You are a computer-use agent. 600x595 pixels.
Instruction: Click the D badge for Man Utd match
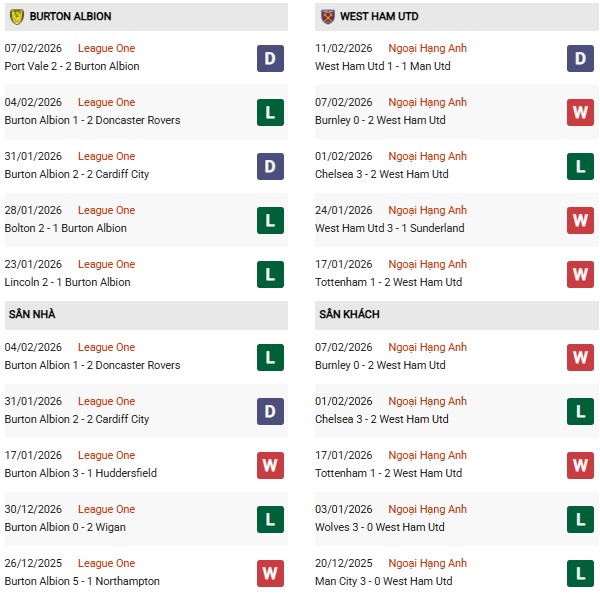coord(580,58)
